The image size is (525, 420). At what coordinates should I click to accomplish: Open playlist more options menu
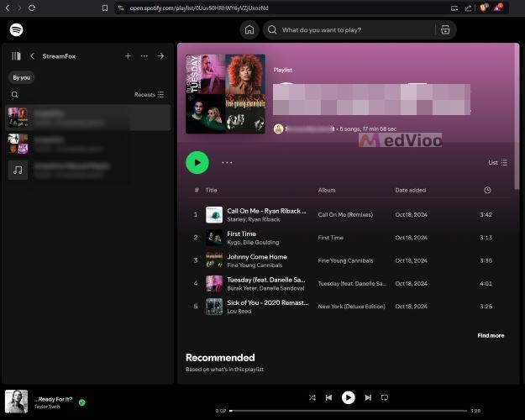227,162
